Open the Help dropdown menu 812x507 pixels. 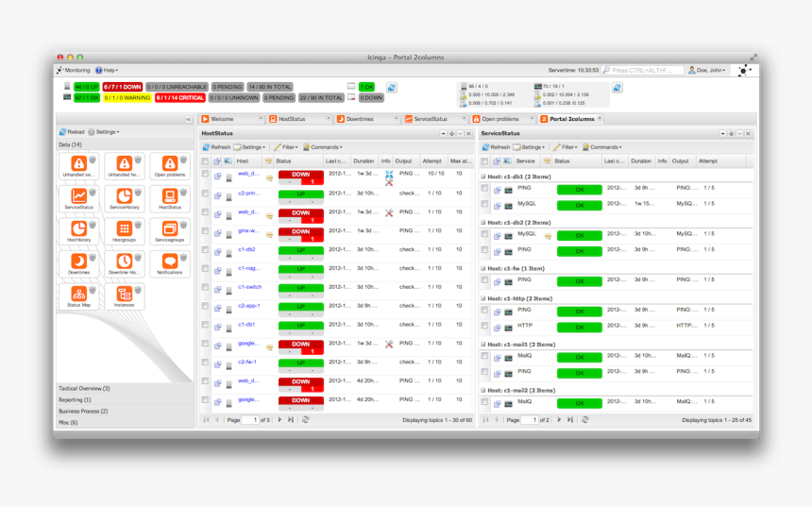tap(107, 71)
